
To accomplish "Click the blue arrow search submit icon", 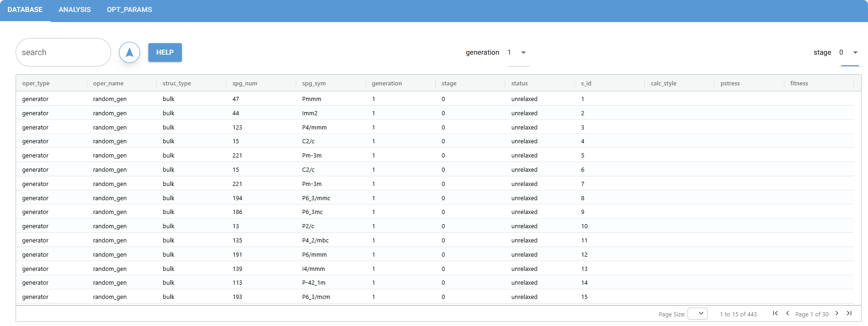I will pyautogui.click(x=130, y=52).
